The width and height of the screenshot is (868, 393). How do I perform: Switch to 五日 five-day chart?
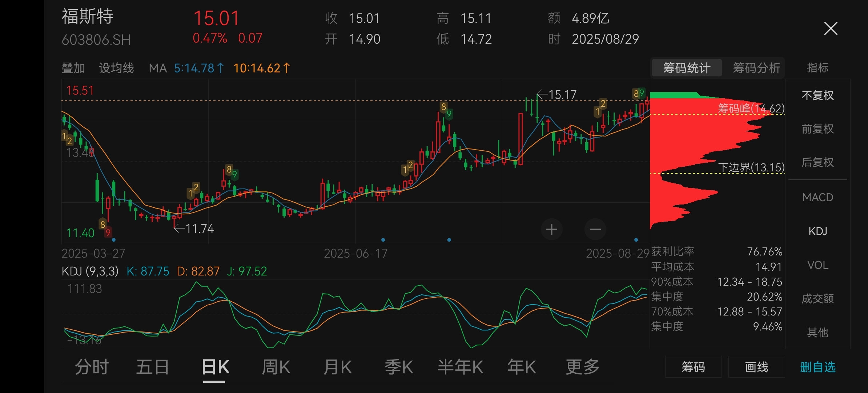152,367
